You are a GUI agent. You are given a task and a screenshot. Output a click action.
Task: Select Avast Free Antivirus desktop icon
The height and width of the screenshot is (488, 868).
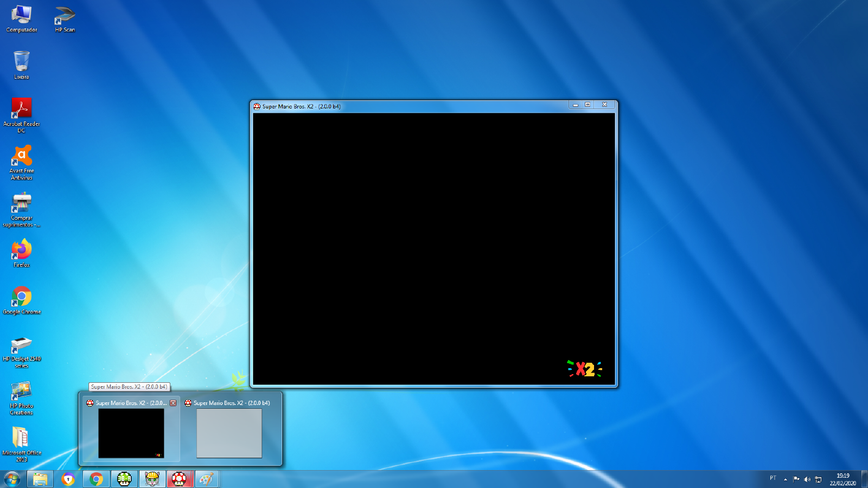click(22, 162)
